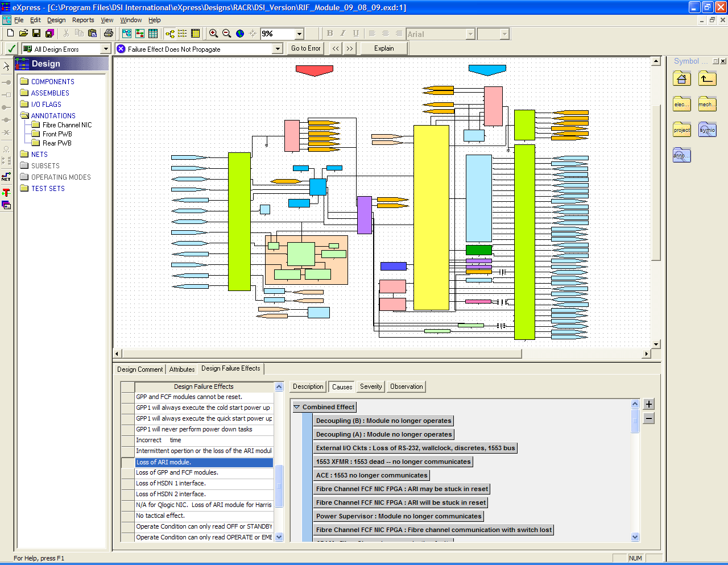Select the arrow pointer tool
The height and width of the screenshot is (565, 728).
coord(6,67)
